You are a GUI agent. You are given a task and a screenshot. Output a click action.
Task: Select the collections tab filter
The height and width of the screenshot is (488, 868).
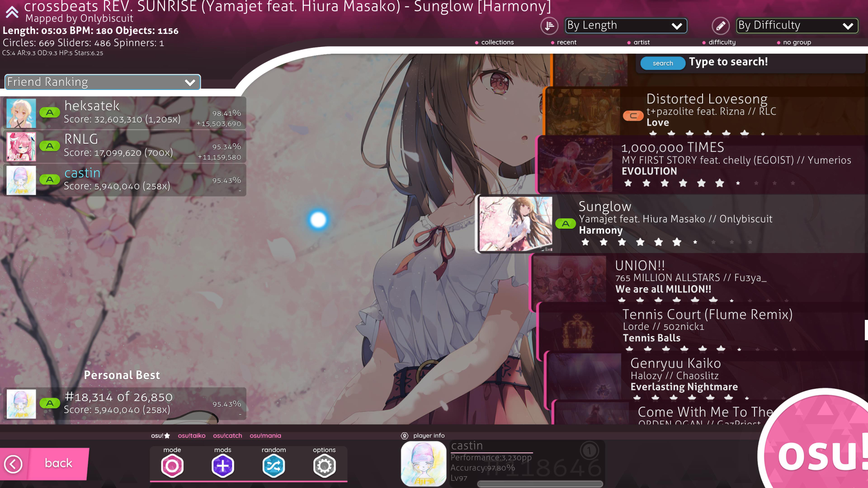point(496,42)
